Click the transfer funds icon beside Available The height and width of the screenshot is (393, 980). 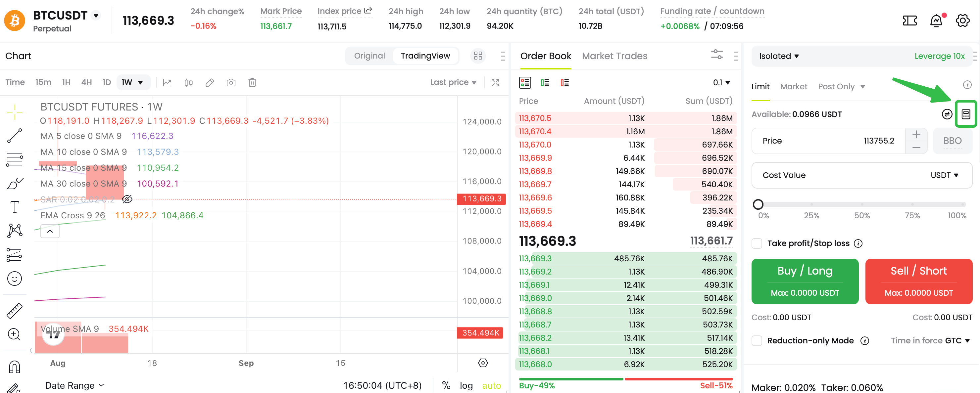[947, 114]
